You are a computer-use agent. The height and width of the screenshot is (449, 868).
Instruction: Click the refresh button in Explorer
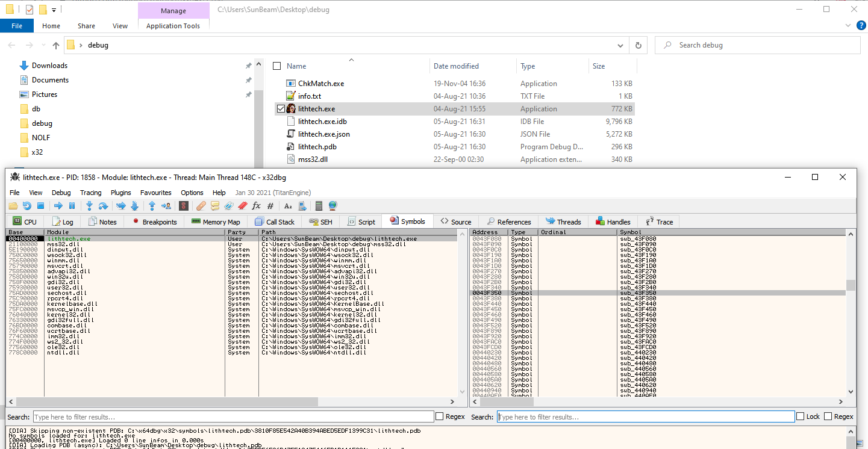(638, 45)
